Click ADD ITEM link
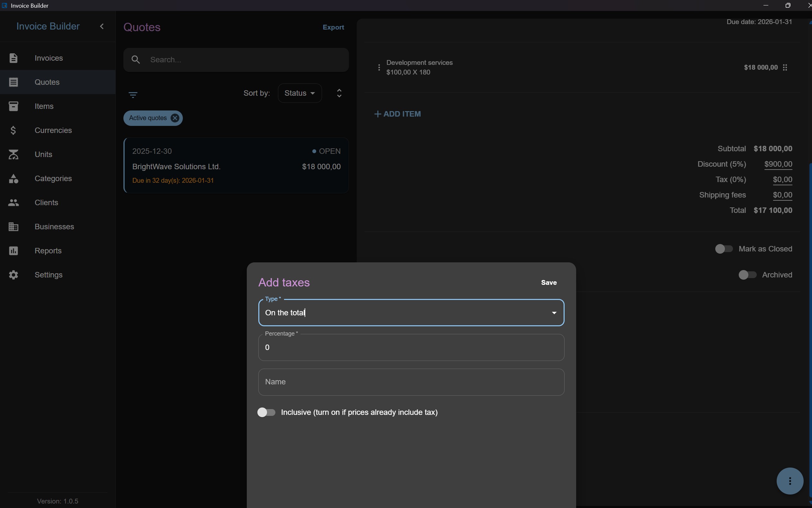 [x=397, y=114]
